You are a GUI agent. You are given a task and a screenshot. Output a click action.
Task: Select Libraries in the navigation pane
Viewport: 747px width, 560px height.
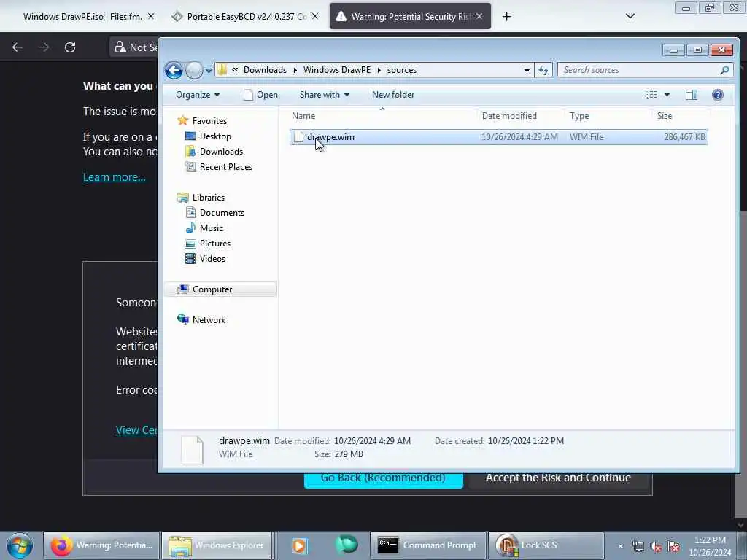tap(208, 197)
